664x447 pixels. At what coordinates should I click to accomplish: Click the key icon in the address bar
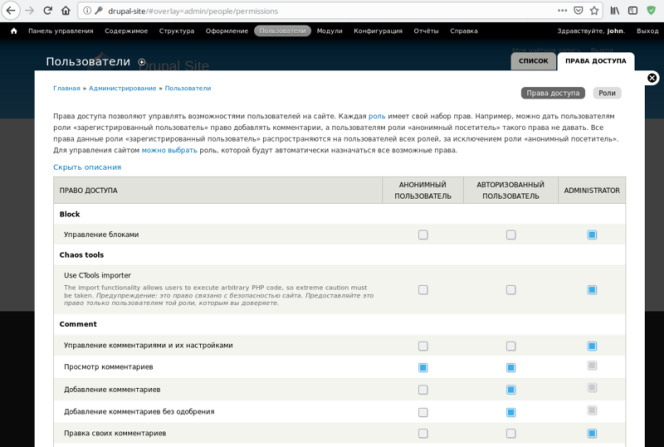tap(99, 11)
